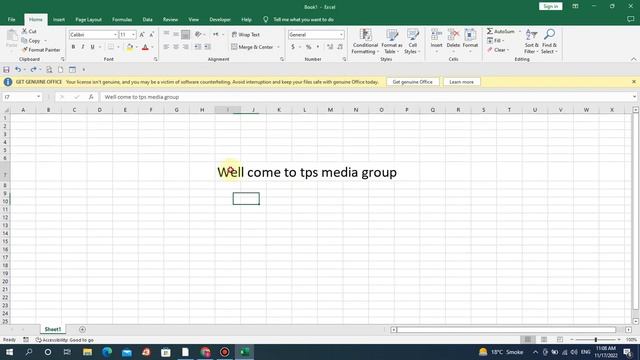The image size is (640, 360).
Task: Align text left
Action: coord(166,47)
